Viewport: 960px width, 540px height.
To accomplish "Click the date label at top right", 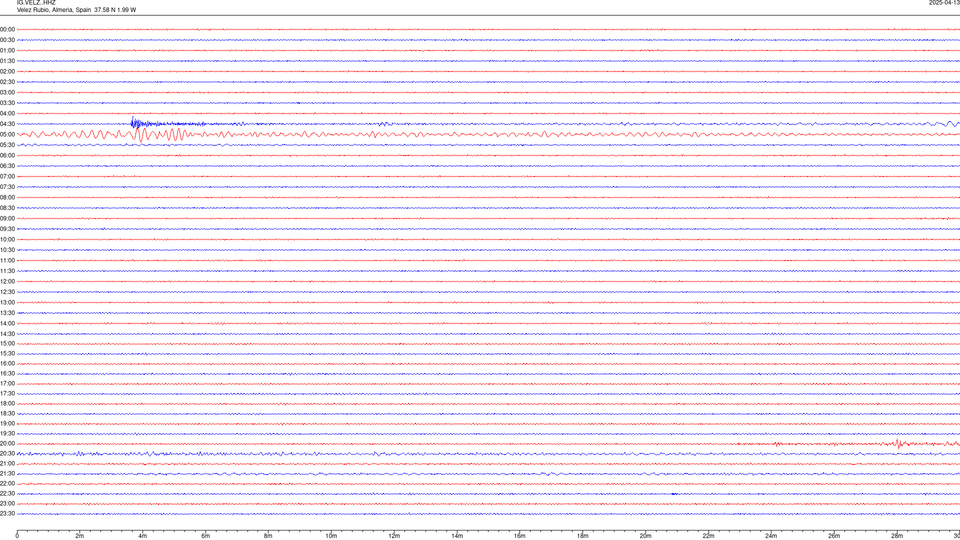I will (944, 2).
